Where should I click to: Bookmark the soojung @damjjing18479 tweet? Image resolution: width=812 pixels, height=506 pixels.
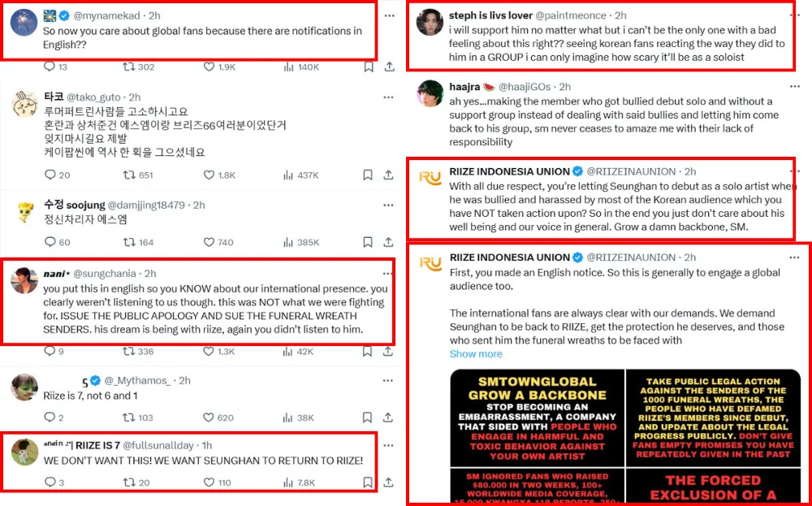pyautogui.click(x=367, y=242)
